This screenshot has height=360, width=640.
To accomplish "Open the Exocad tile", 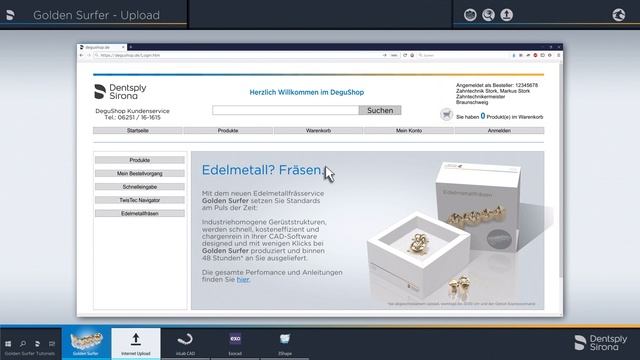I will coord(235,344).
